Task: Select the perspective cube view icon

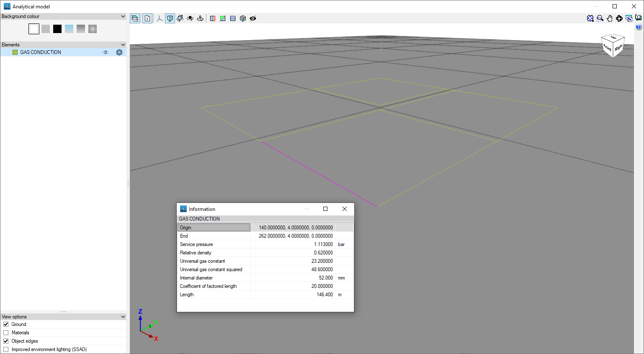Action: [x=170, y=18]
